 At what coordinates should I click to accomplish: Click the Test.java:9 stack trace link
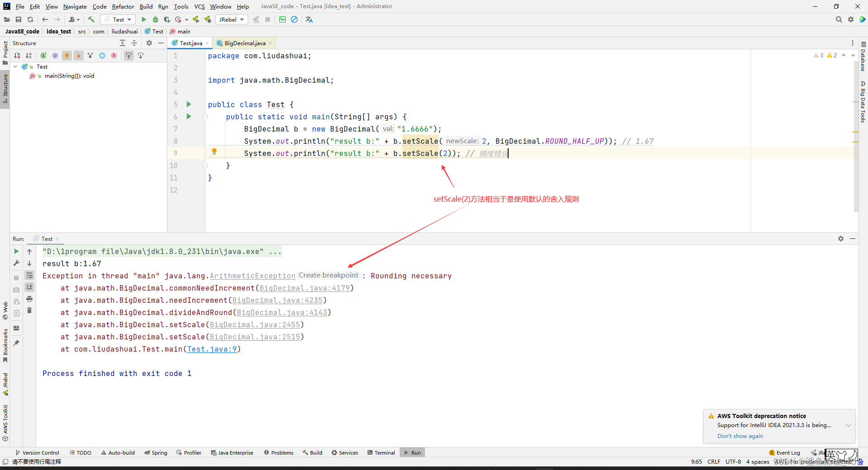pos(212,349)
